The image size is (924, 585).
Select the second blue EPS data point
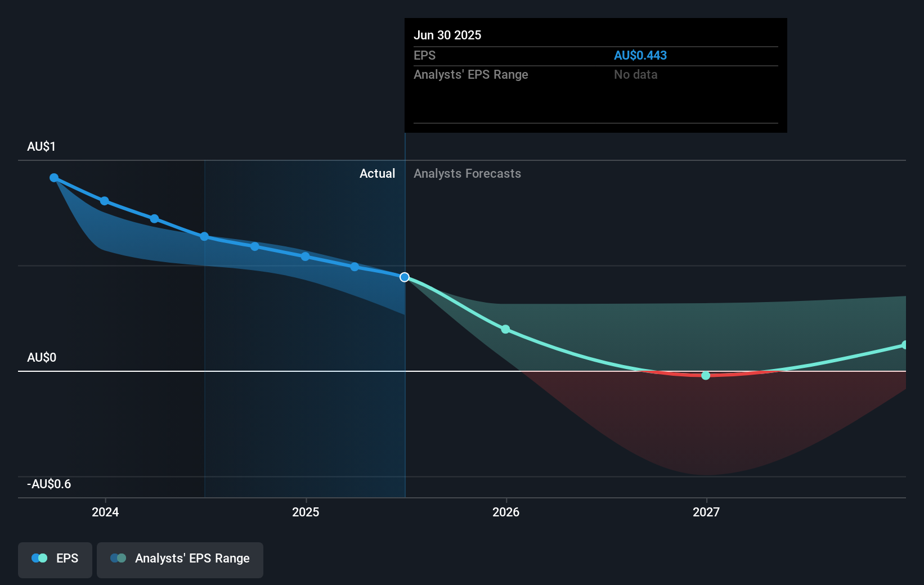(105, 200)
